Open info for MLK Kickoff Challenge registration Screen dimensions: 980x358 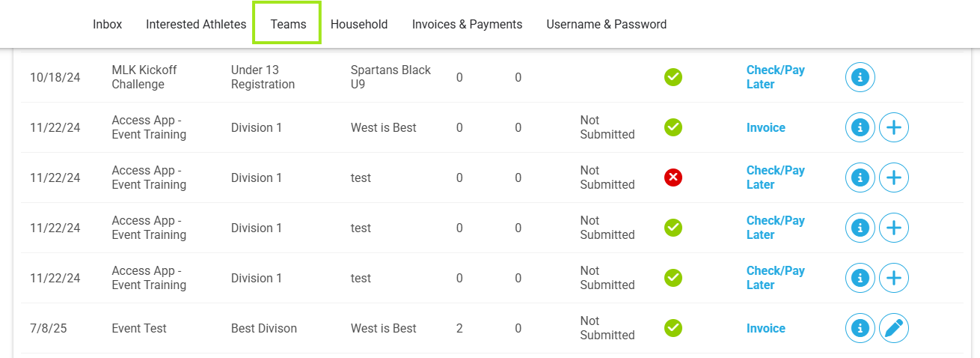(860, 77)
